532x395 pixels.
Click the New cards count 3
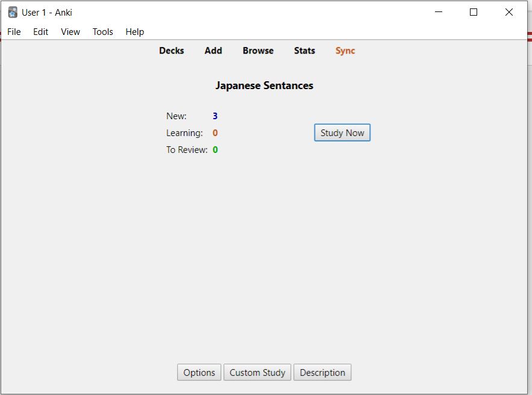tap(215, 116)
